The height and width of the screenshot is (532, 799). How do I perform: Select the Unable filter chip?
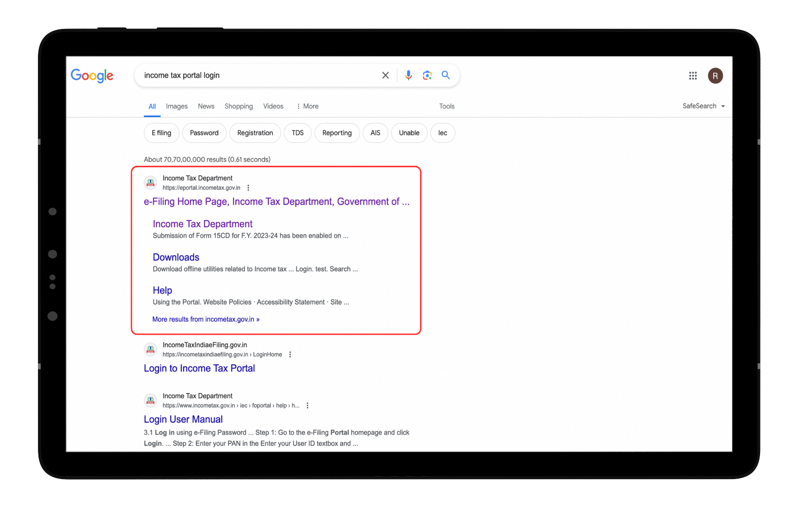coord(409,133)
